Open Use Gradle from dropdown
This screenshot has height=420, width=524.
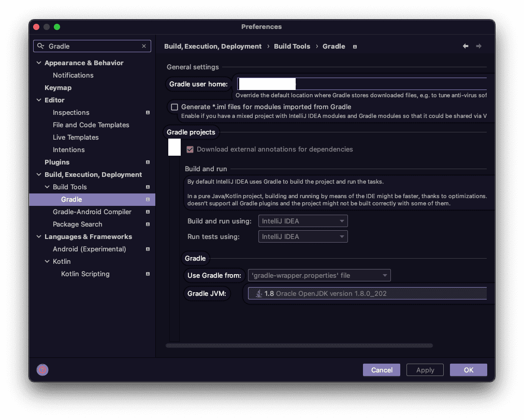[319, 276]
